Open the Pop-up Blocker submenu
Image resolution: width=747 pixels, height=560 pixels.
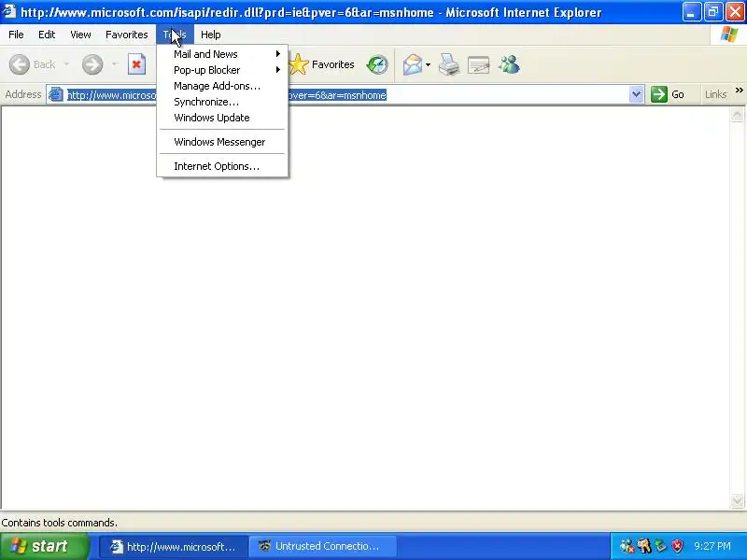point(222,70)
